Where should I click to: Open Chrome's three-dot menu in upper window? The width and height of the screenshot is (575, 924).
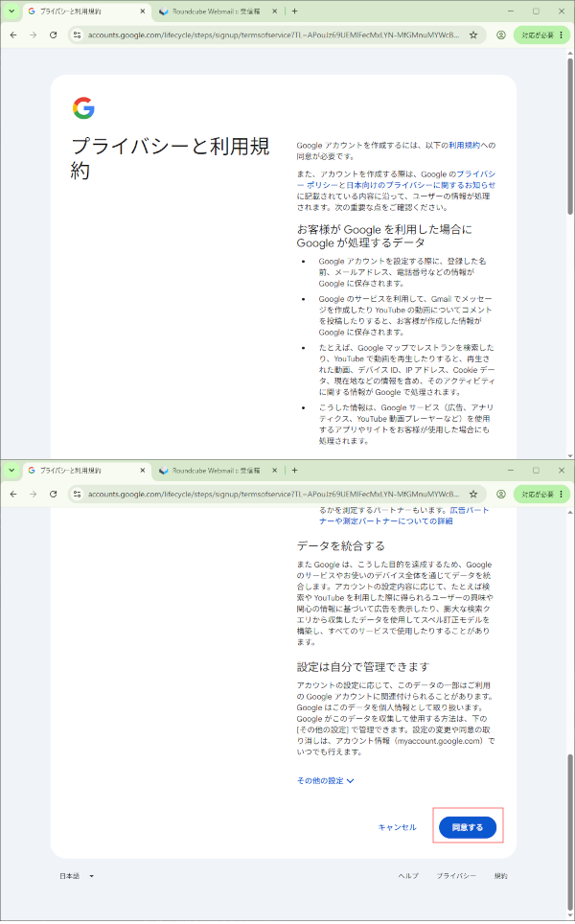pos(562,35)
